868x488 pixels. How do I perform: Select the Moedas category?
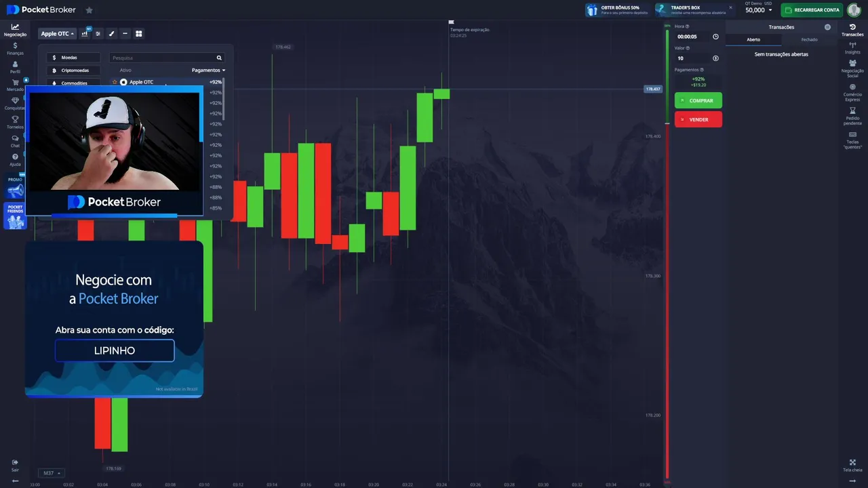pos(73,58)
